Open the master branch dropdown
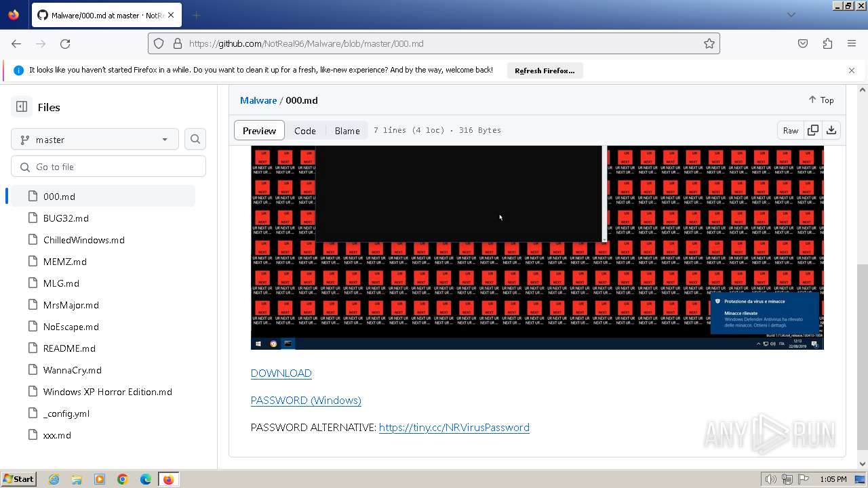Screen dimensions: 868x488 (x=95, y=139)
